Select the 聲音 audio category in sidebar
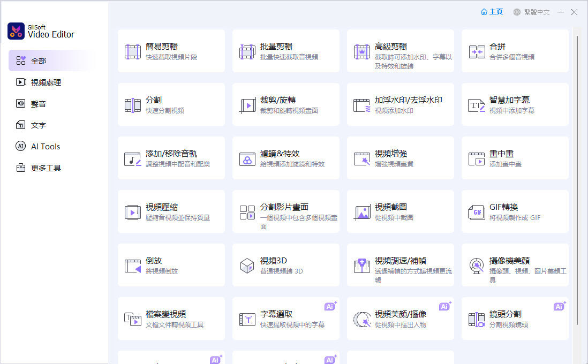This screenshot has width=588, height=364. click(38, 104)
